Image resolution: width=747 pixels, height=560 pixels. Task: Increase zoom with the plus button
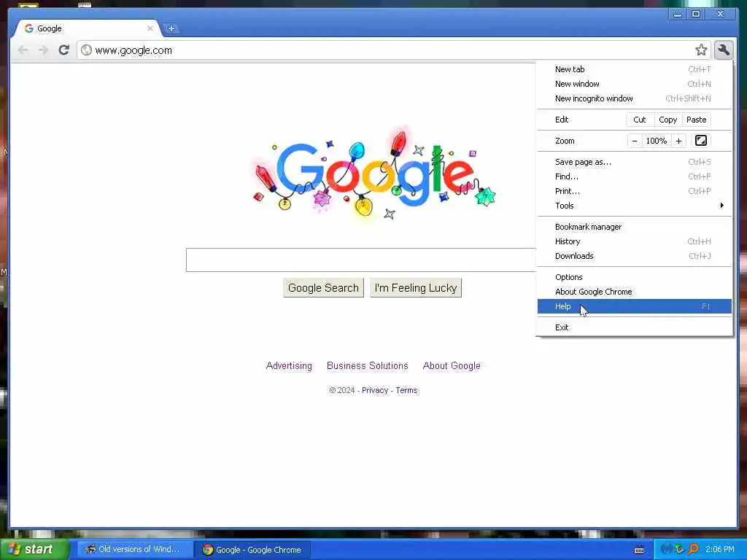pyautogui.click(x=678, y=141)
